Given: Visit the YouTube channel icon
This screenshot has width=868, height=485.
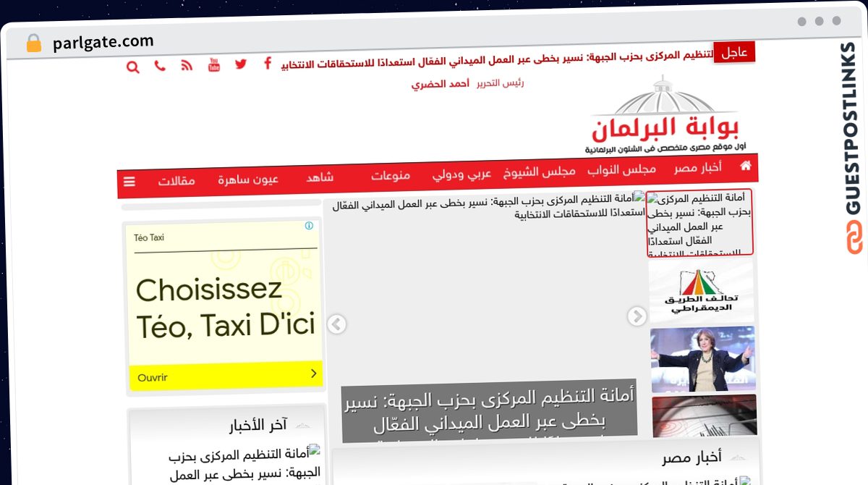Looking at the screenshot, I should 214,64.
